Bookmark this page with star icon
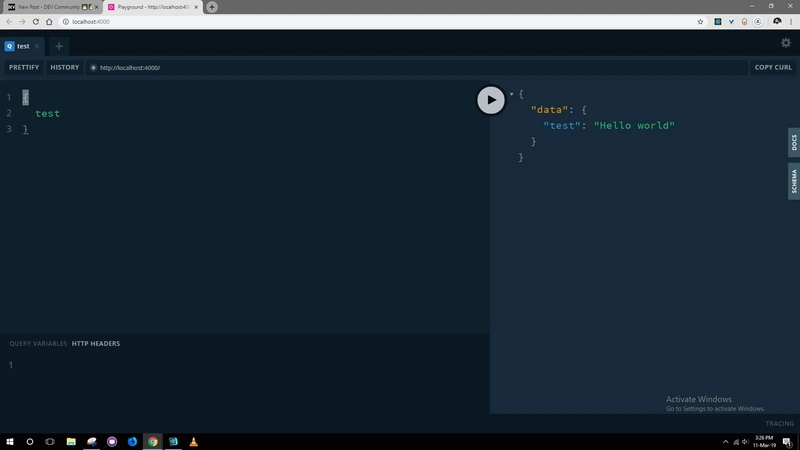The image size is (800, 450). pos(700,21)
